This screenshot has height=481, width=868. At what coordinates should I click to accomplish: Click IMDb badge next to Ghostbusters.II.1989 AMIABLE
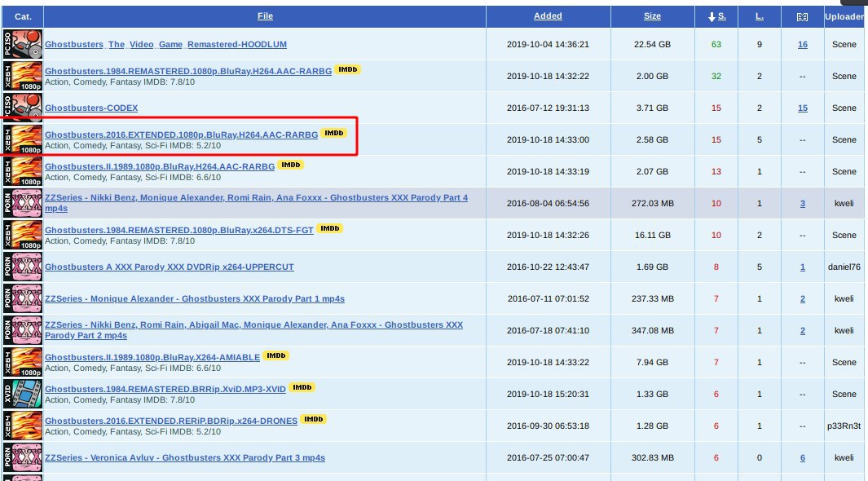point(275,356)
